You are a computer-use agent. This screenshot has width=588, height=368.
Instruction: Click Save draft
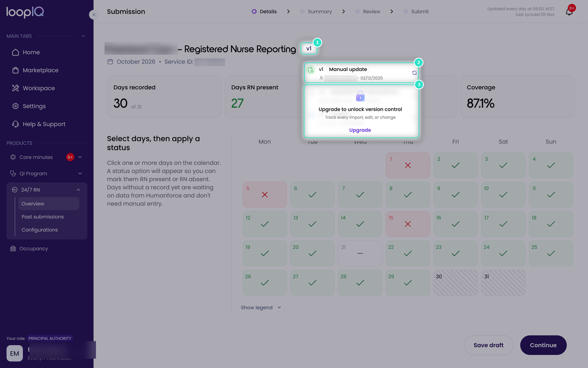(488, 345)
